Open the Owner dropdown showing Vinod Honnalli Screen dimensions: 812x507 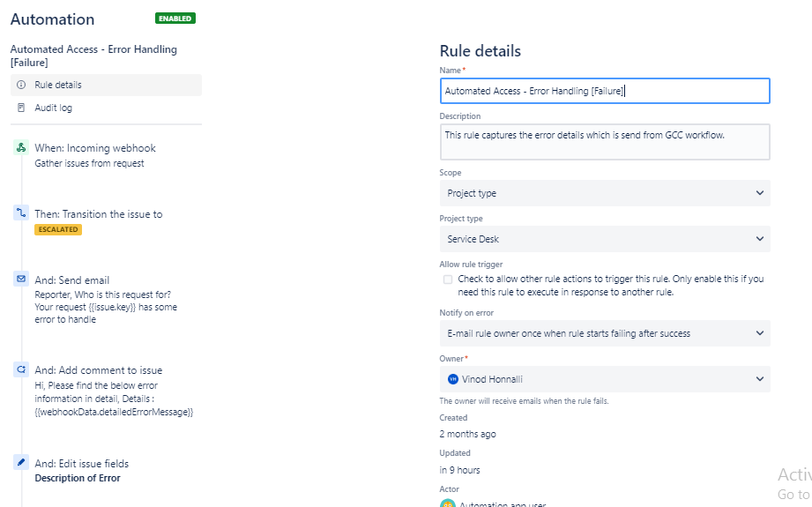tap(605, 379)
